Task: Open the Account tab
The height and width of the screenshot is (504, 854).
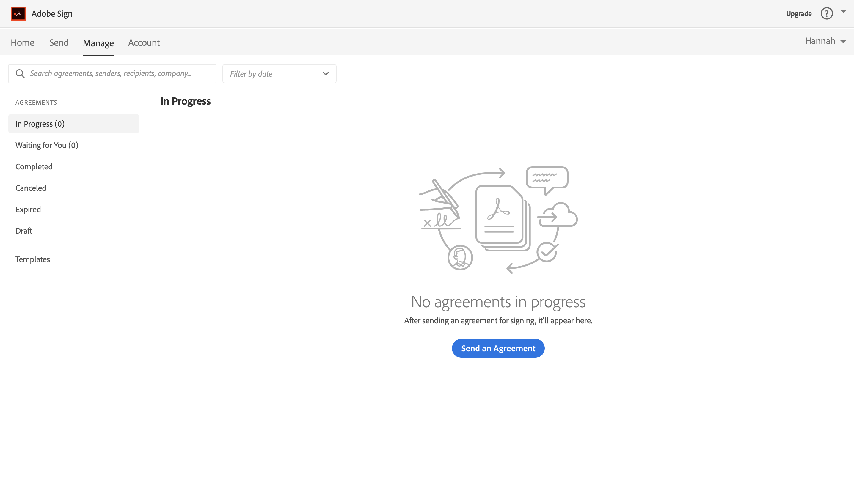Action: click(x=144, y=42)
